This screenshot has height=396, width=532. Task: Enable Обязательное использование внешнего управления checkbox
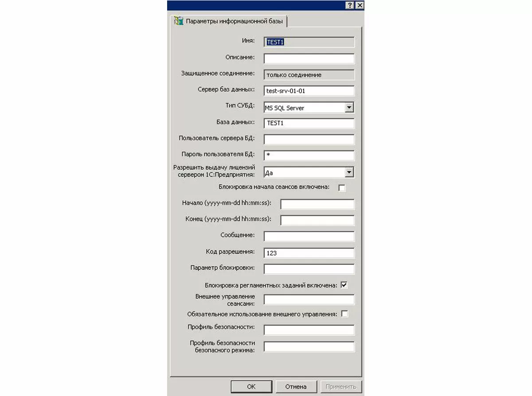[x=344, y=314]
